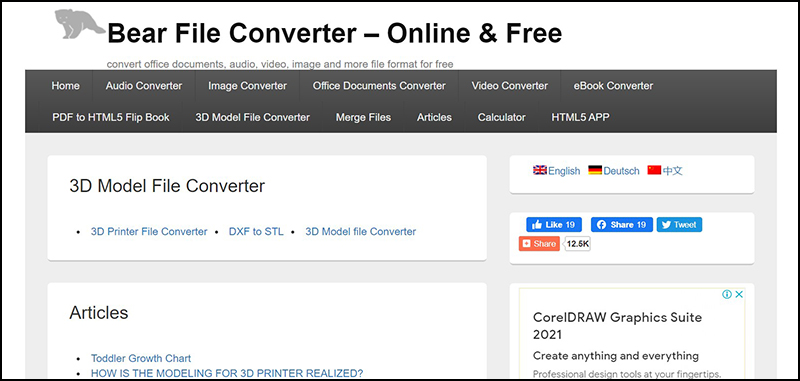Open Video Converter menu
The height and width of the screenshot is (381, 800).
[x=510, y=86]
